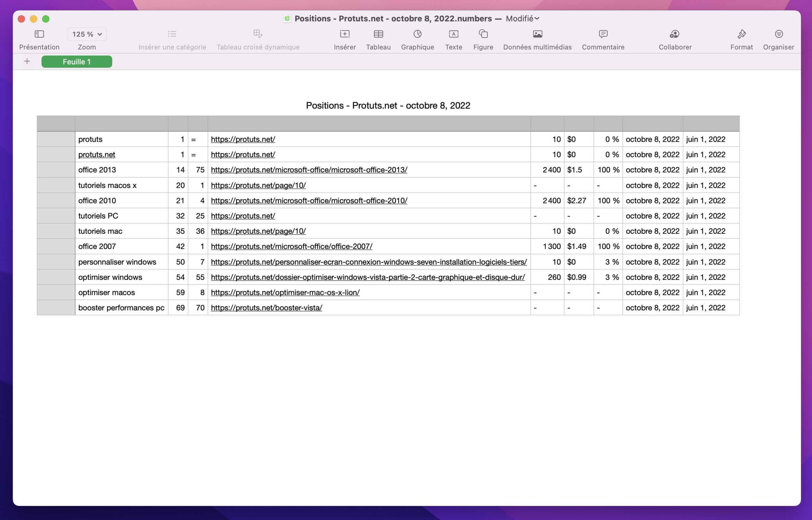Select the $1.49 cost cell
The height and width of the screenshot is (520, 812).
pyautogui.click(x=579, y=247)
